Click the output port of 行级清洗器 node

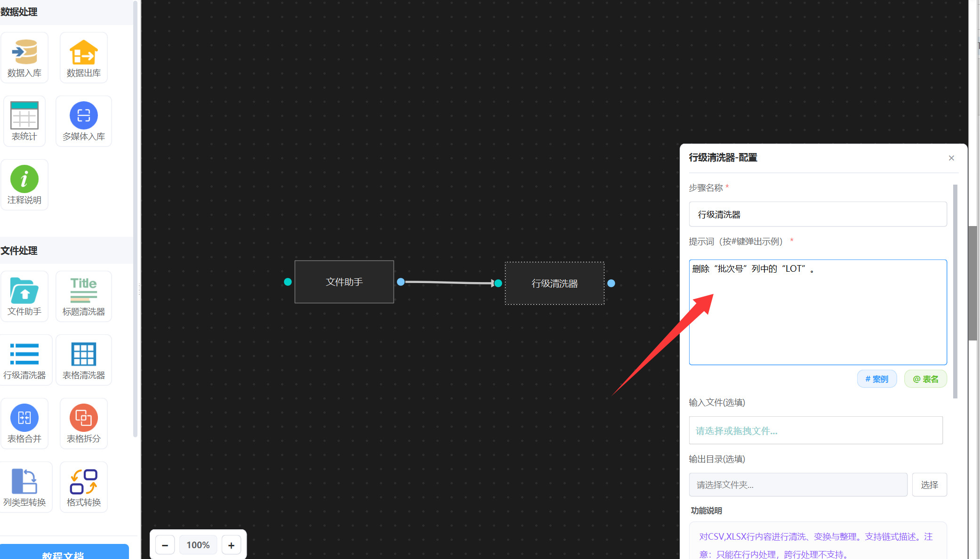[611, 283]
